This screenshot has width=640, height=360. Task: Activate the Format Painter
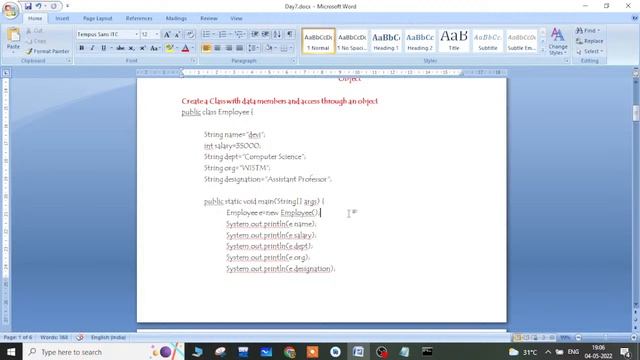[x=47, y=51]
